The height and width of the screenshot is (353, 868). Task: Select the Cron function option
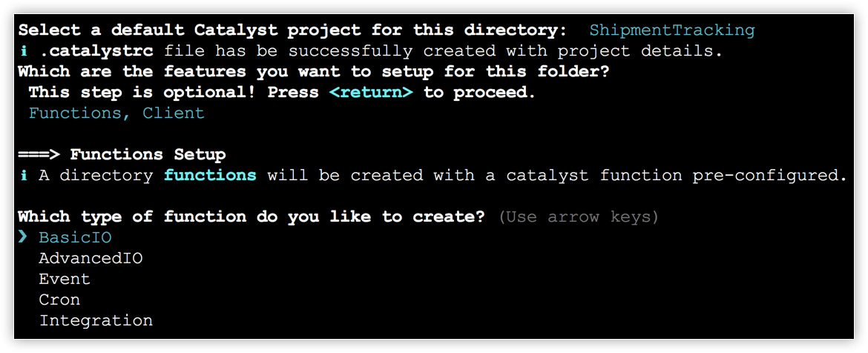point(59,300)
